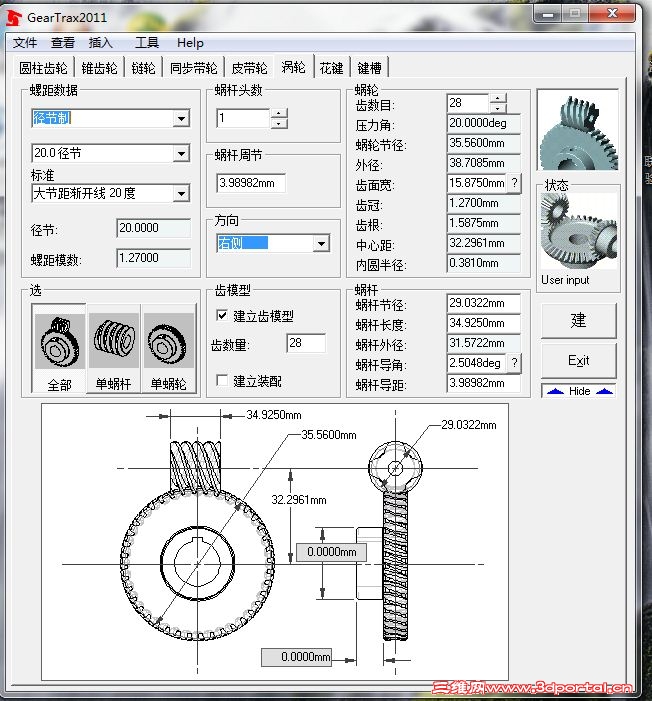Click the User input status text
Screen dimensions: 652x701
coord(565,280)
